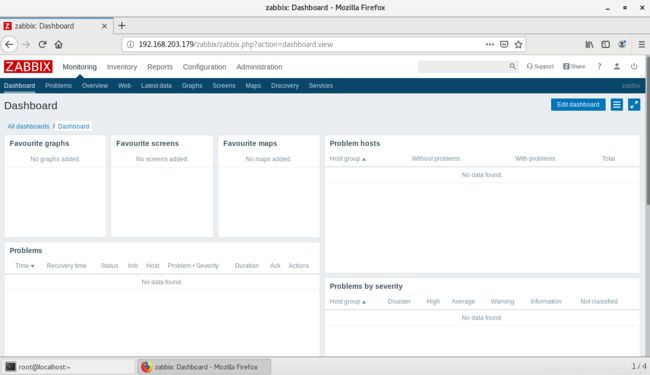This screenshot has width=650, height=375.
Task: Open Zabbix help question mark
Action: click(599, 66)
